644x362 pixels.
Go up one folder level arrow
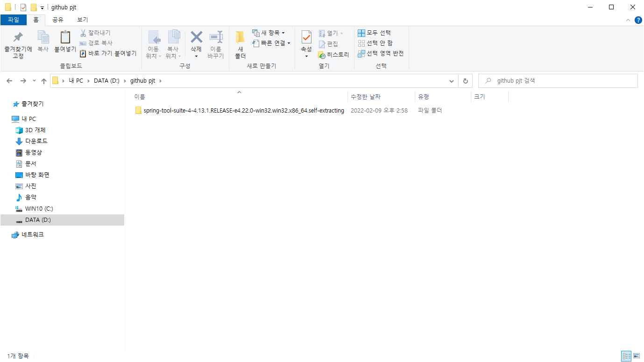[x=44, y=81]
